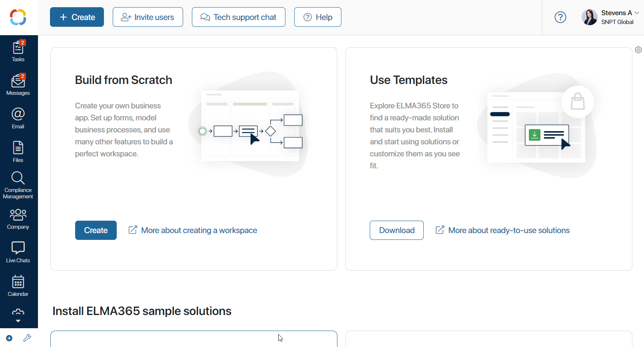The image size is (644, 347).
Task: Click the Download templates button
Action: coord(397,230)
